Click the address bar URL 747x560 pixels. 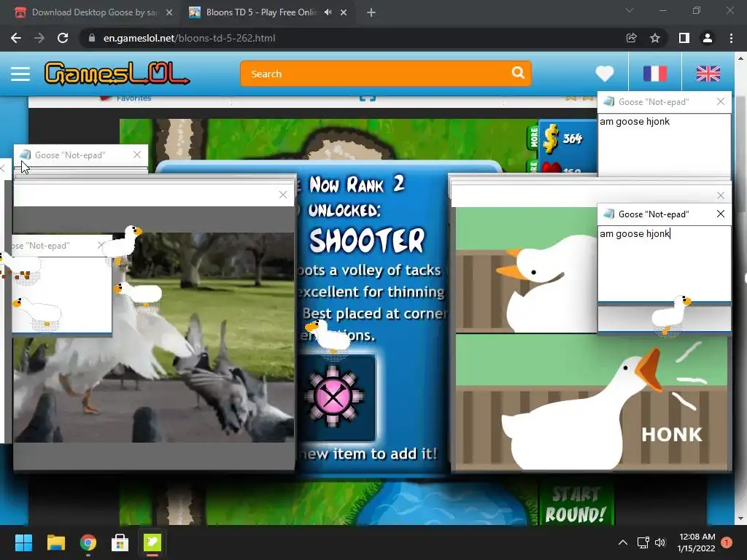[189, 38]
